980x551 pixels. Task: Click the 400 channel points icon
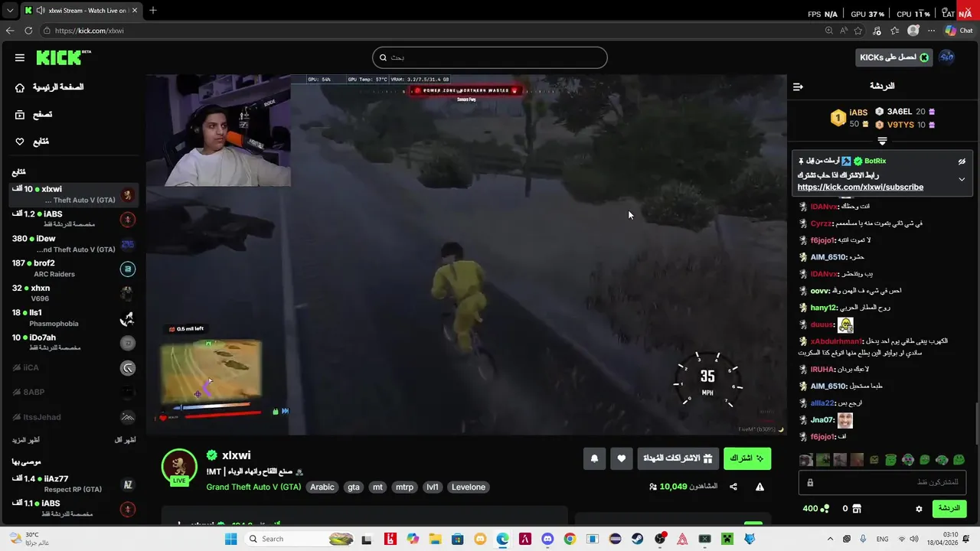pyautogui.click(x=824, y=509)
